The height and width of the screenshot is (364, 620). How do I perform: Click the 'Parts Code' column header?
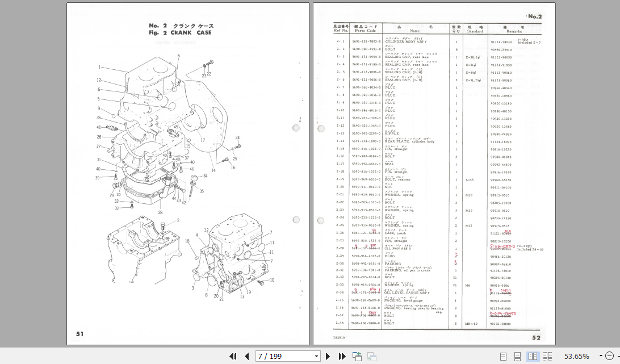click(366, 31)
